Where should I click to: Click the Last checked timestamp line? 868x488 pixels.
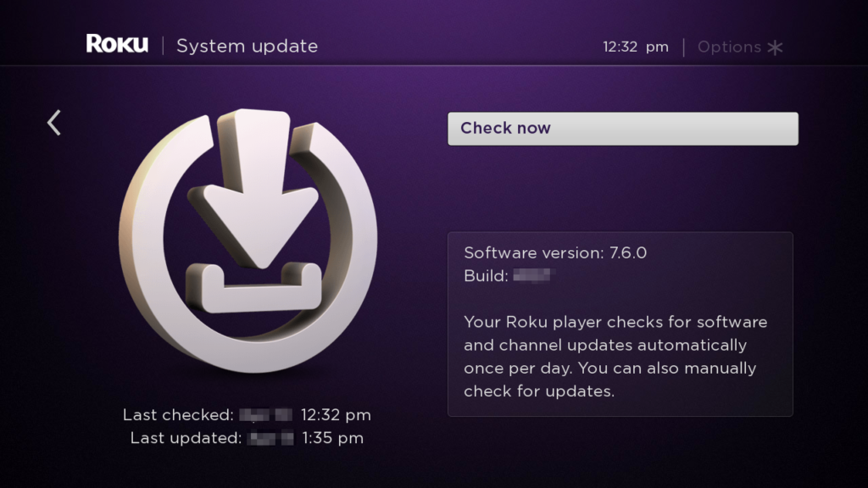pyautogui.click(x=247, y=415)
